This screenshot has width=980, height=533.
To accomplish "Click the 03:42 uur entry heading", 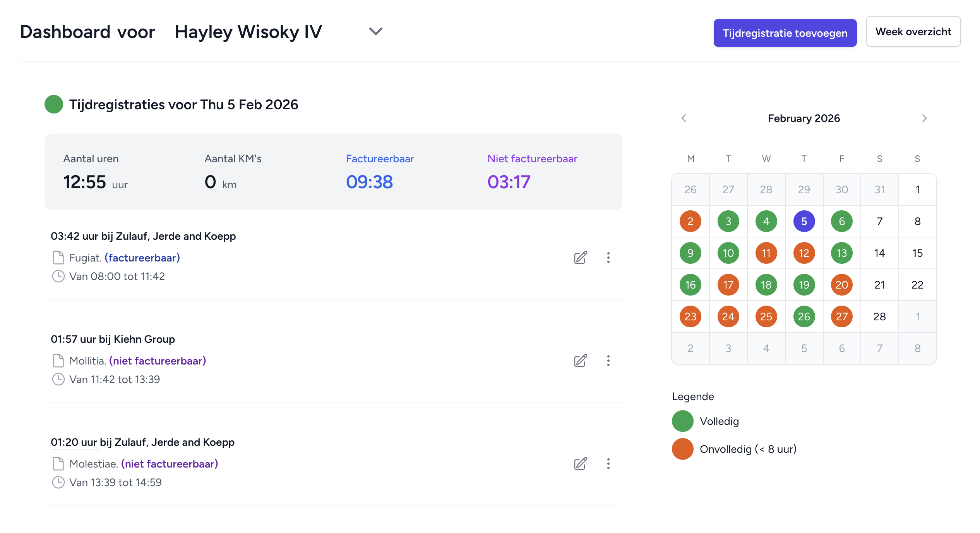I will pyautogui.click(x=143, y=236).
